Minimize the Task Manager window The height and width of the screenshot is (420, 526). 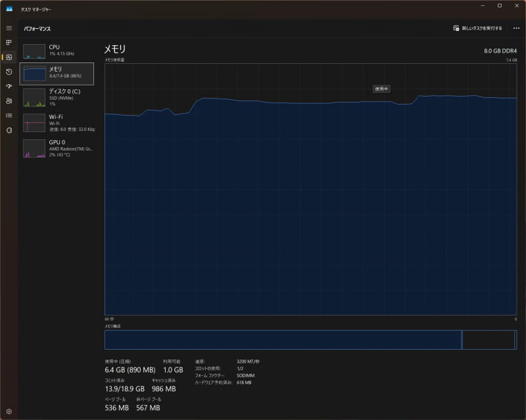tap(483, 6)
